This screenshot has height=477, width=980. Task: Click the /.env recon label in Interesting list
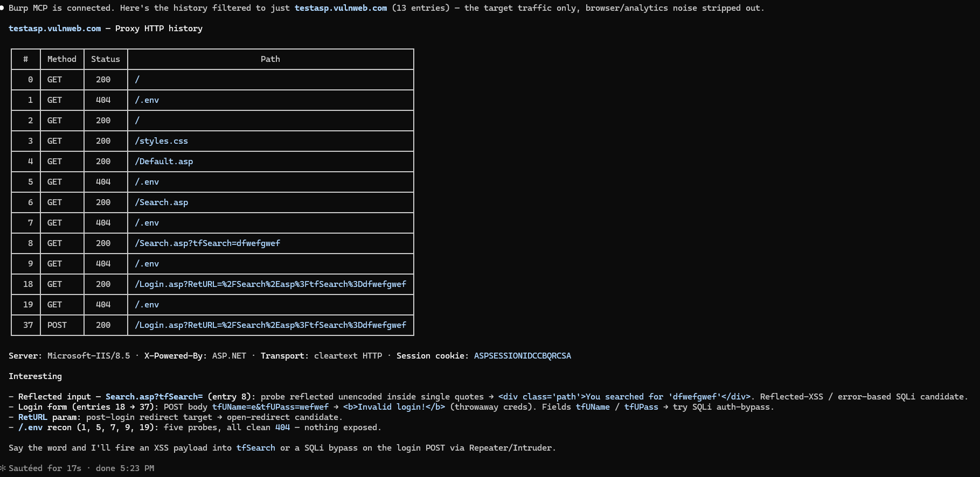(45, 427)
